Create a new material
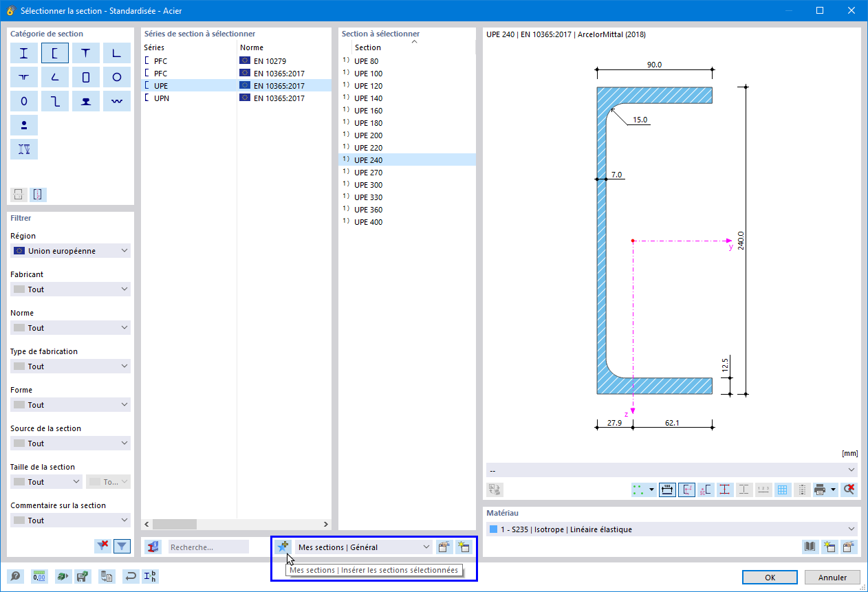The image size is (868, 592). point(830,547)
